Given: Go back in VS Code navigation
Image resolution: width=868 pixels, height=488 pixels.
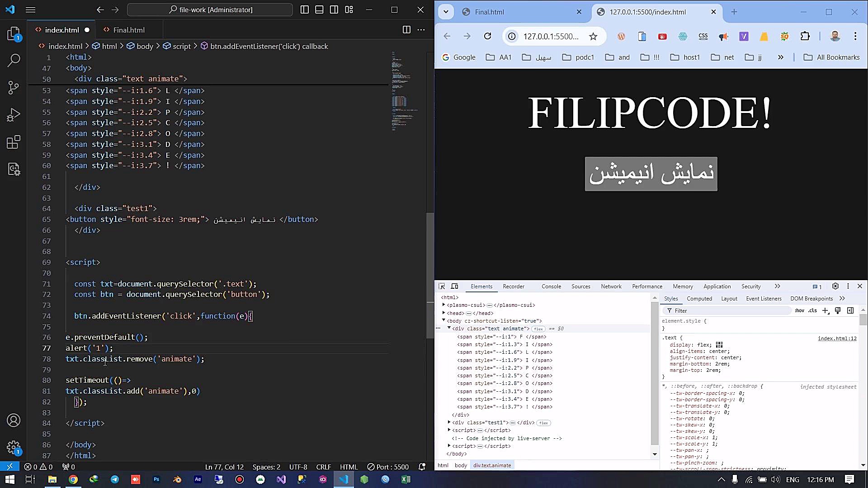Looking at the screenshot, I should (x=100, y=9).
